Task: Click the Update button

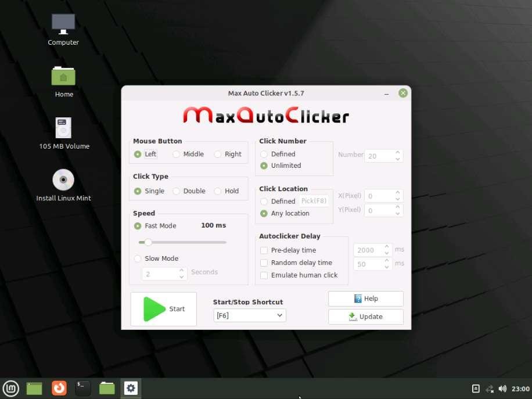Action: [365, 317]
